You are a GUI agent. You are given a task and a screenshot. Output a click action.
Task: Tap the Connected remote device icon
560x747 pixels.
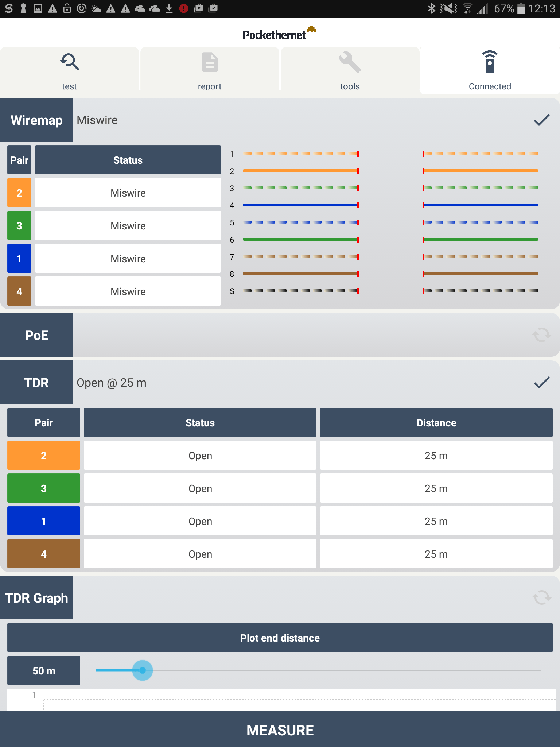coord(490,62)
